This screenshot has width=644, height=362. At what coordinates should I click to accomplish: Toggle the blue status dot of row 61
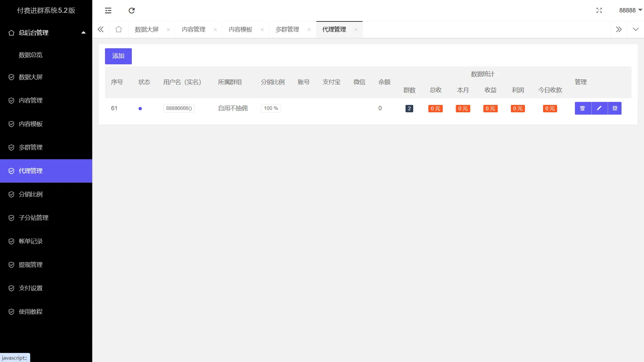(140, 109)
